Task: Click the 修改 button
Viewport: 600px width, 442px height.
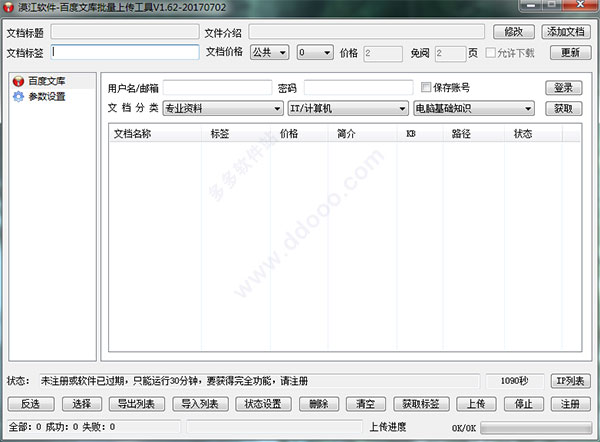Action: (514, 32)
